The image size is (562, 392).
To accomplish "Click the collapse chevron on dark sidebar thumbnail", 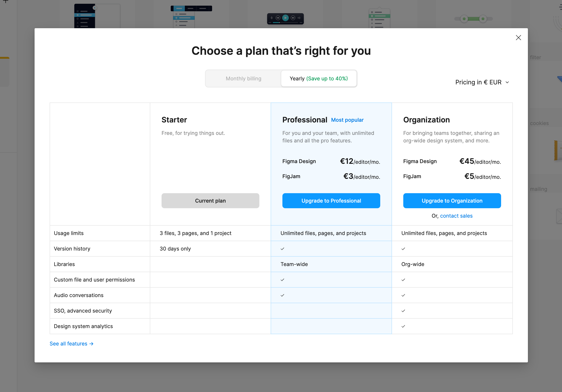I will point(95,8).
